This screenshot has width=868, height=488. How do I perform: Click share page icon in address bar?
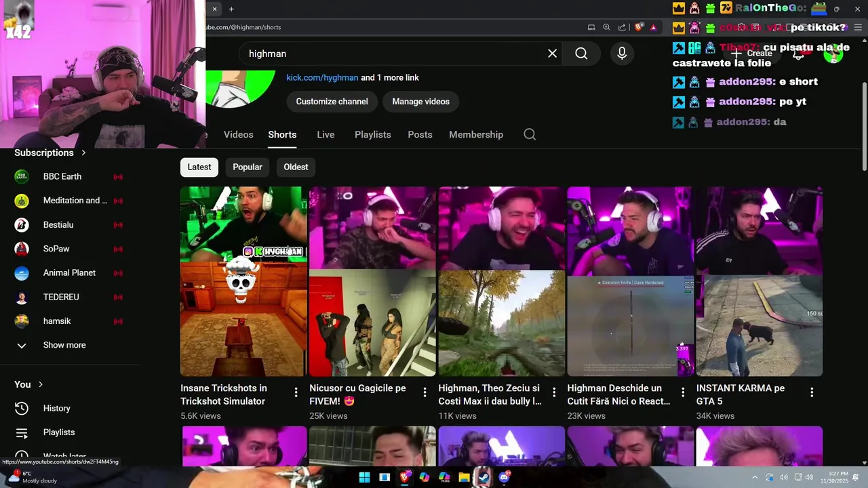(623, 27)
